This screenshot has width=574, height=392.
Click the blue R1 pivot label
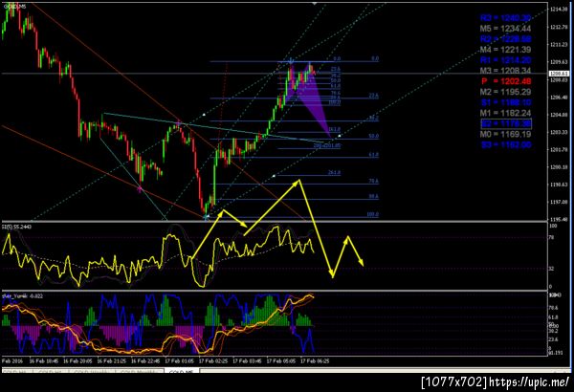point(505,60)
